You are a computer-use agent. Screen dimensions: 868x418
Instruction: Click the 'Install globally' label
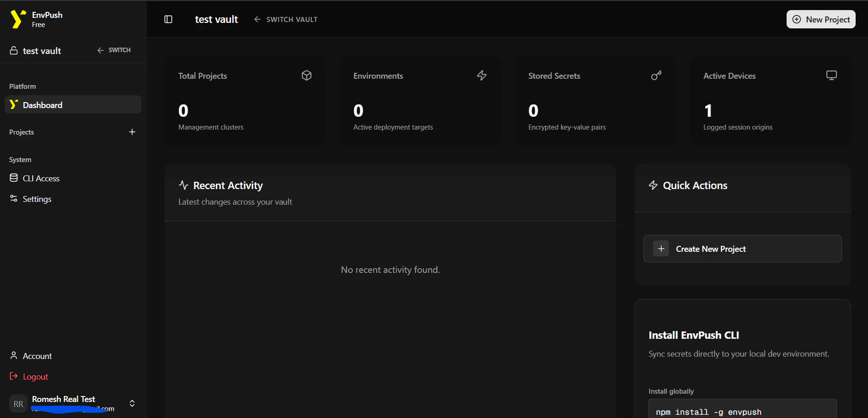(671, 391)
